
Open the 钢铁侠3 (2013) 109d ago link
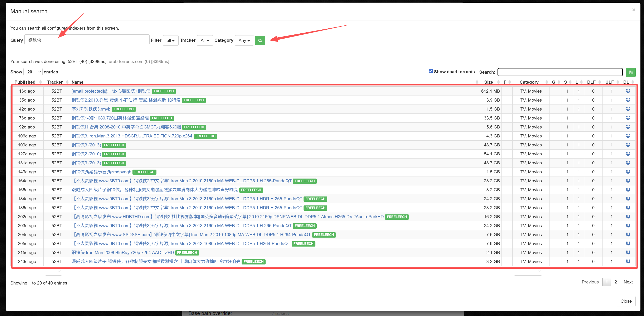point(86,145)
